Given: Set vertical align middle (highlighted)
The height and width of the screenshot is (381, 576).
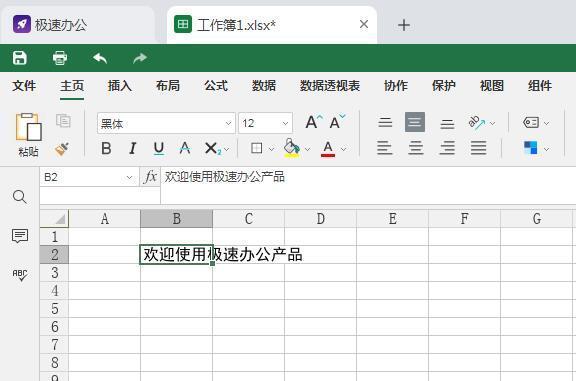Looking at the screenshot, I should 415,122.
